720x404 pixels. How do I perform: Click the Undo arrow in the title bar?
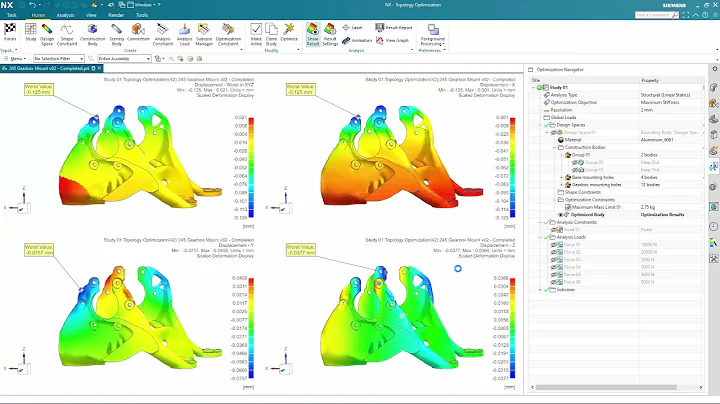point(32,5)
